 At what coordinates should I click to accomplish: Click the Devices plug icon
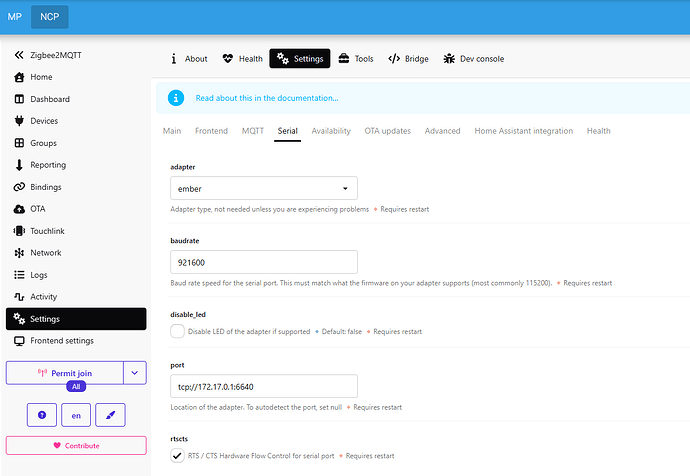coord(19,121)
